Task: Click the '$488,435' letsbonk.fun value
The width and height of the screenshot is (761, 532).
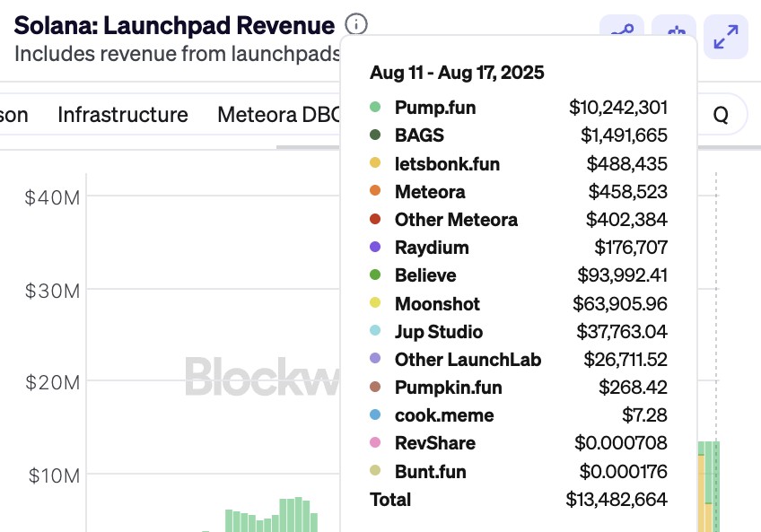Action: tap(627, 164)
